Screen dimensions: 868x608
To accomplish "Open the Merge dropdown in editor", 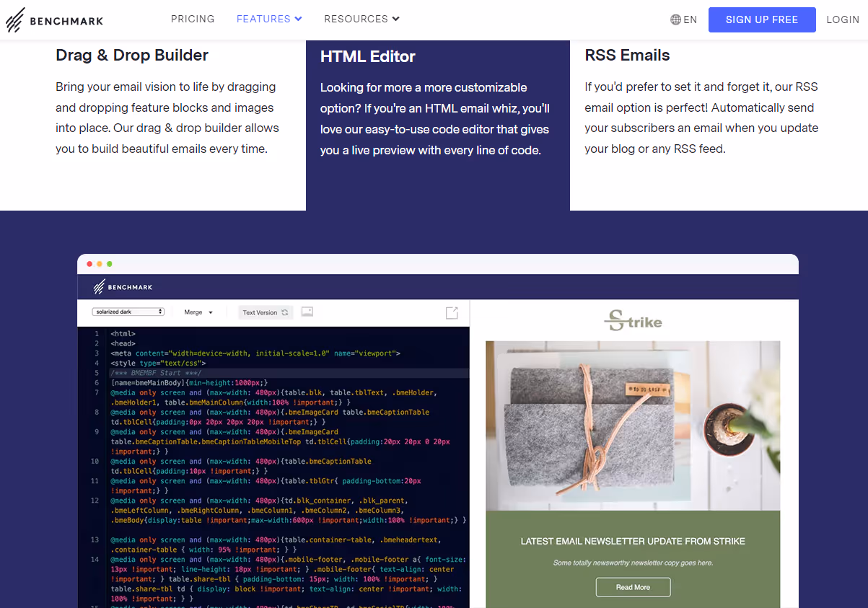I will (198, 312).
